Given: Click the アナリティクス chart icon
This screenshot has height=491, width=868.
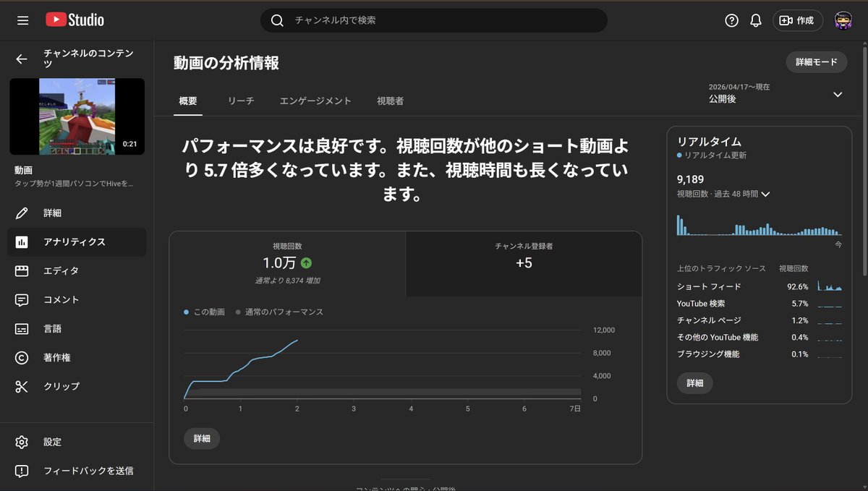Looking at the screenshot, I should pyautogui.click(x=22, y=242).
